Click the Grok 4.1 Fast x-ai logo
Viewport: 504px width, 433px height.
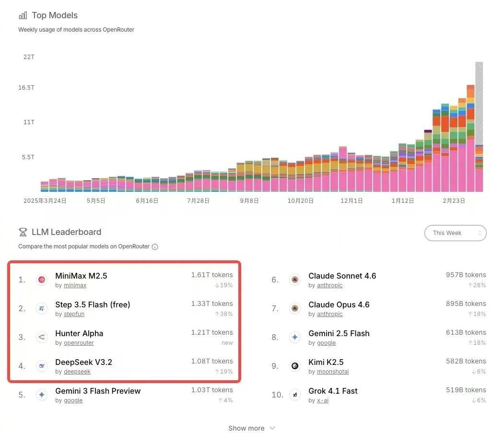[x=295, y=395]
